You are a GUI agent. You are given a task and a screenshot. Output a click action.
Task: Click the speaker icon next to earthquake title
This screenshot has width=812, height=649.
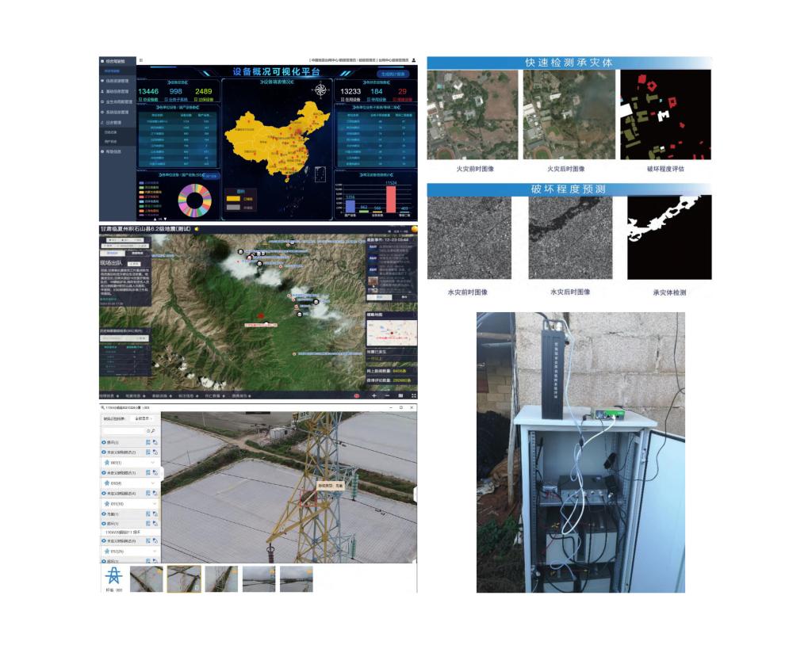197,229
